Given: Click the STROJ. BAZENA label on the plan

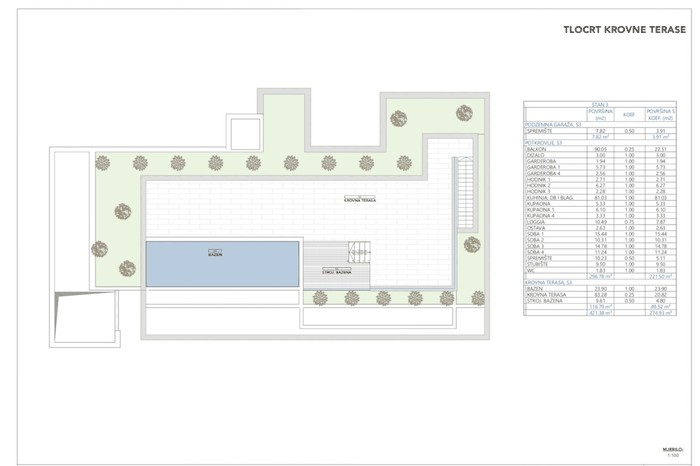Looking at the screenshot, I should pos(337,272).
